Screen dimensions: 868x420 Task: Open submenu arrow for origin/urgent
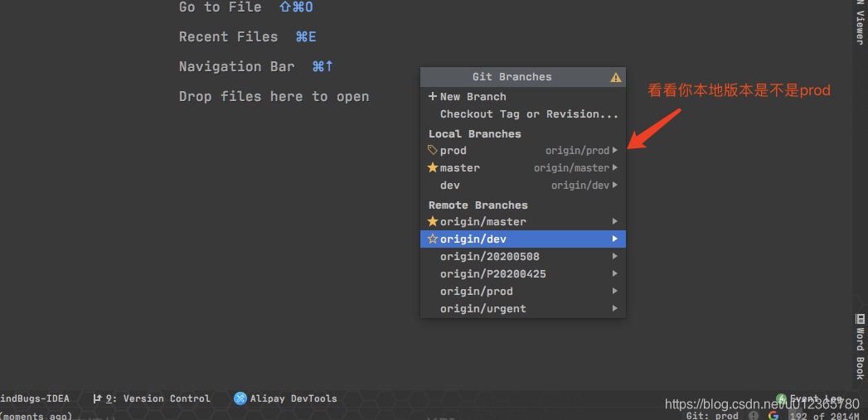tap(615, 309)
